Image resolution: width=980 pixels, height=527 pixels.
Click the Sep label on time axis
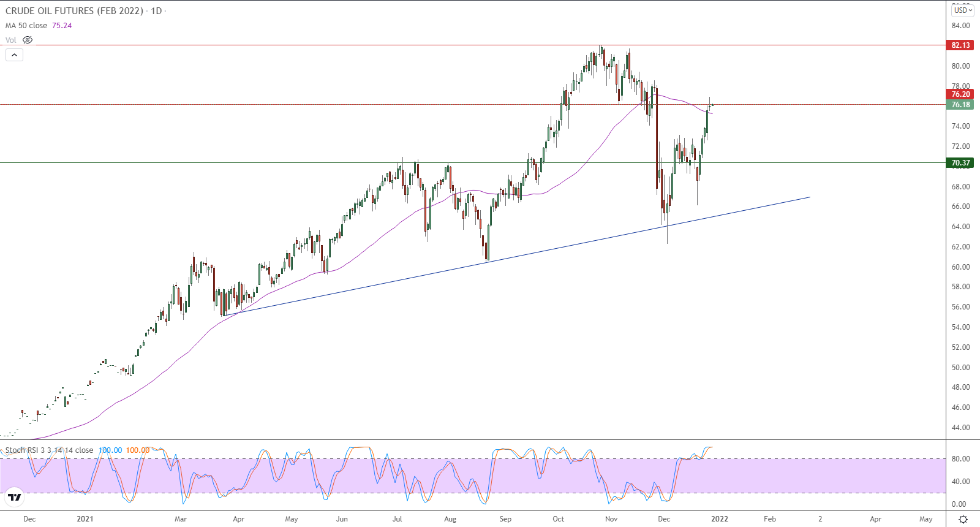(x=505, y=519)
